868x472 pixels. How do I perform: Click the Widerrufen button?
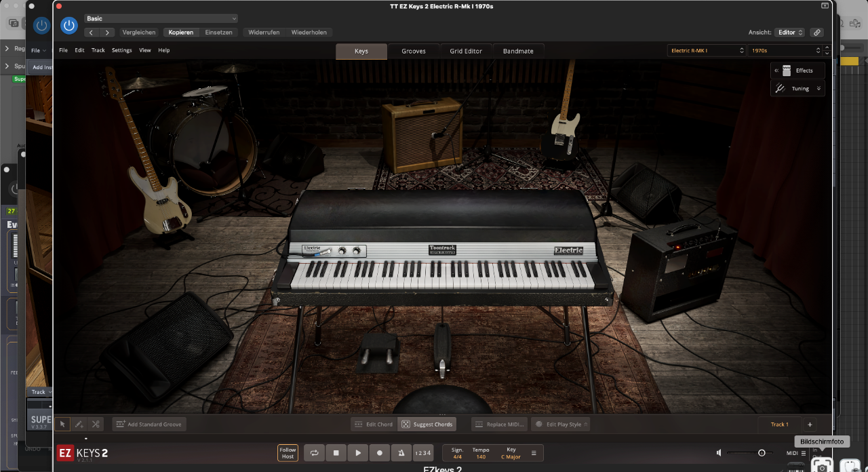pyautogui.click(x=264, y=33)
